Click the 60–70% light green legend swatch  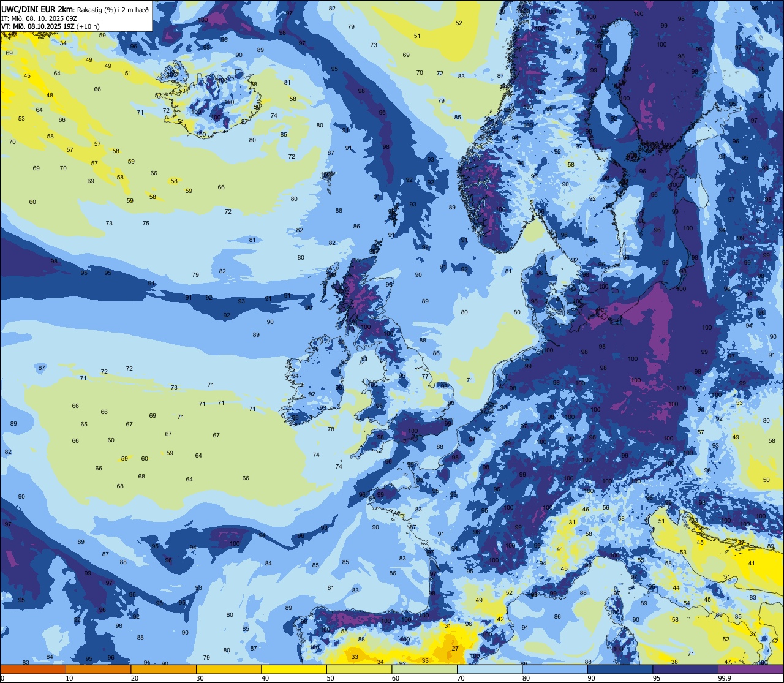tap(424, 669)
